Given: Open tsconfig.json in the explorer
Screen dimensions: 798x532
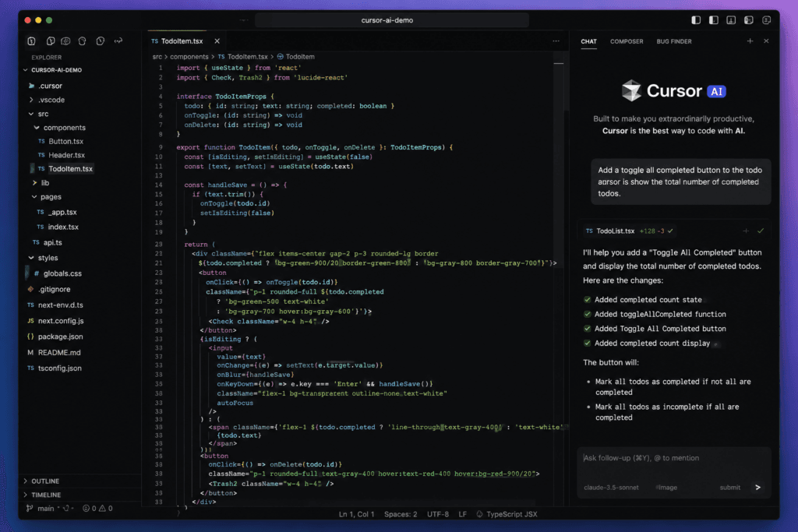Looking at the screenshot, I should (x=59, y=368).
